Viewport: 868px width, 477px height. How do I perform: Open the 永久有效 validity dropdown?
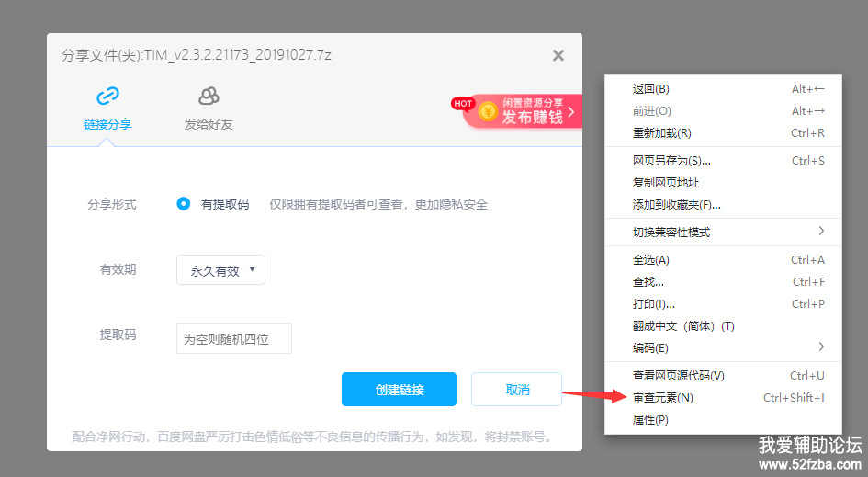[220, 270]
